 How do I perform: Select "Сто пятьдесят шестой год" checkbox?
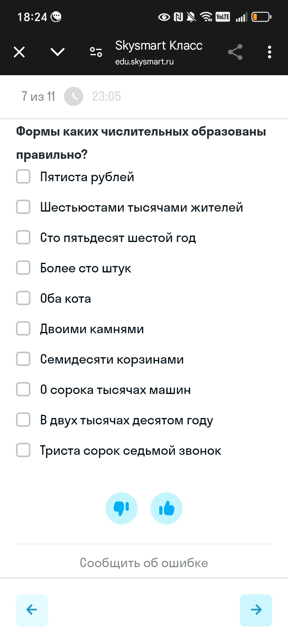coord(23,237)
